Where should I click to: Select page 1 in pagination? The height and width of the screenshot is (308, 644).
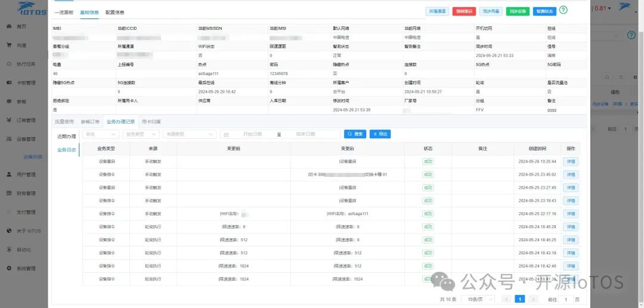(520, 300)
